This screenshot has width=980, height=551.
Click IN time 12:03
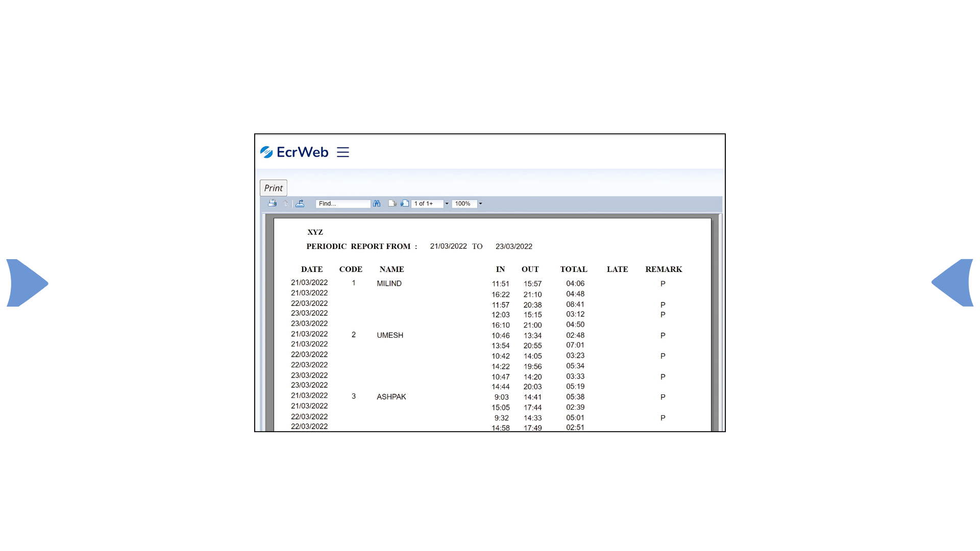pos(501,315)
